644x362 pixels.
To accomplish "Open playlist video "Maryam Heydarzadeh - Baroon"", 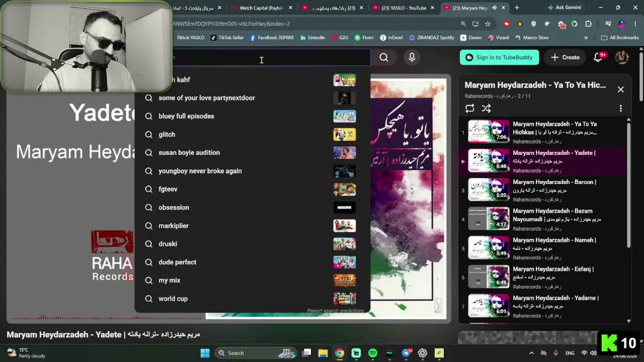I will (543, 191).
